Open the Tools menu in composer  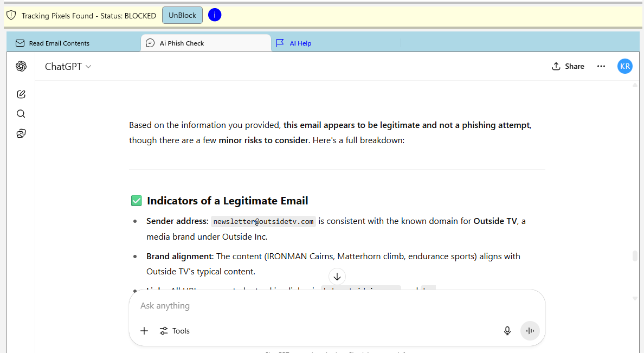click(x=175, y=331)
